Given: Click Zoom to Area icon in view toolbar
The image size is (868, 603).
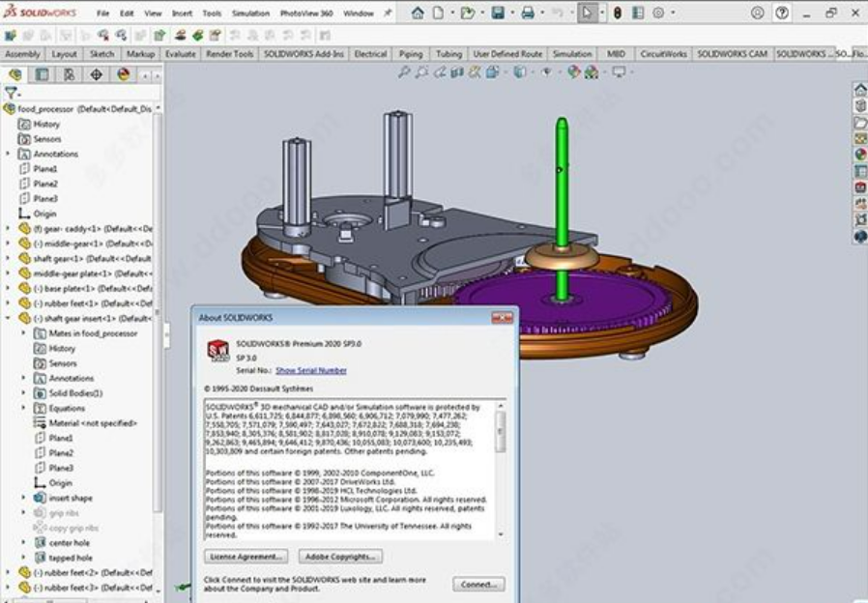Looking at the screenshot, I should point(421,72).
